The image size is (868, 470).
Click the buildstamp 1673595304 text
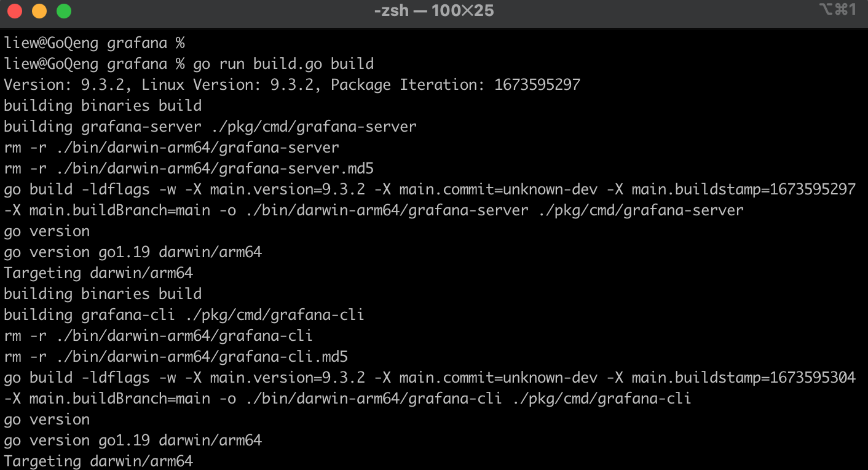click(813, 378)
